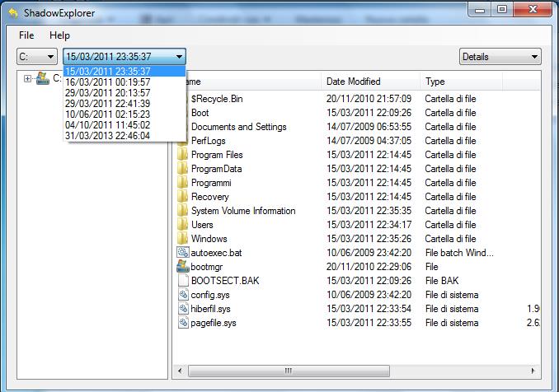Select the autoexec.bat file name

click(x=216, y=253)
